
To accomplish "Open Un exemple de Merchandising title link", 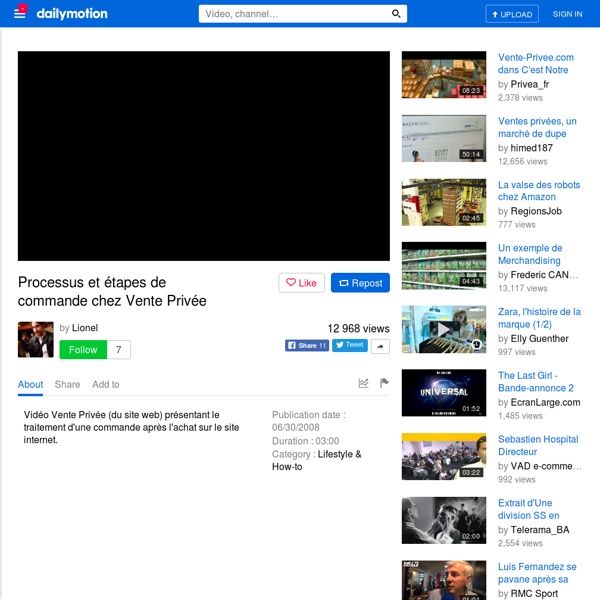I will tap(530, 254).
